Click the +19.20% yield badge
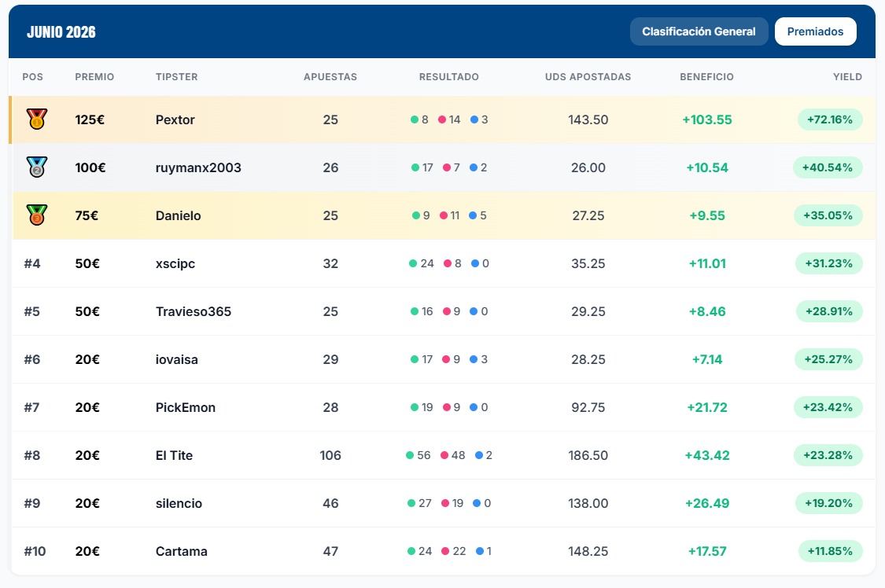This screenshot has height=588, width=885. [828, 503]
